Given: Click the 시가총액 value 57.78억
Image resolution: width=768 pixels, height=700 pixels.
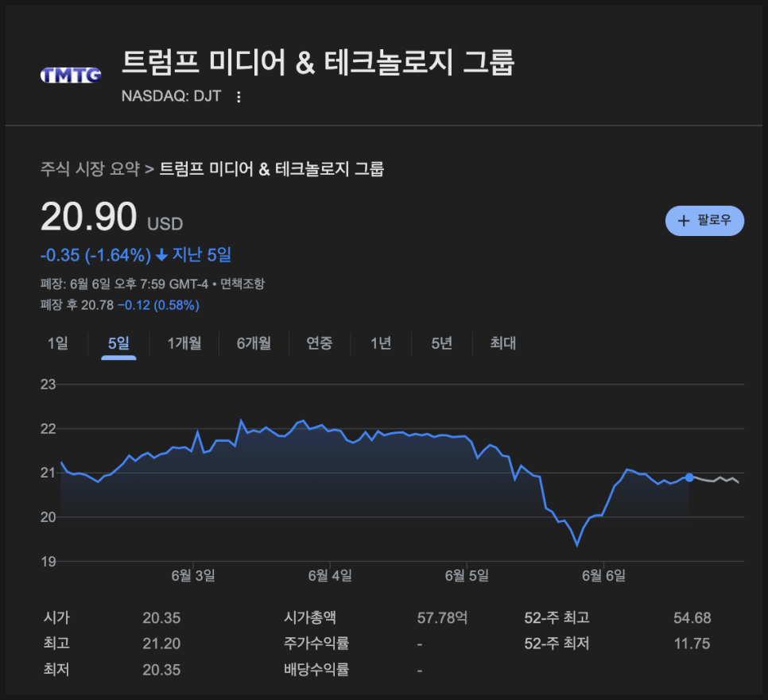Looking at the screenshot, I should point(442,617).
